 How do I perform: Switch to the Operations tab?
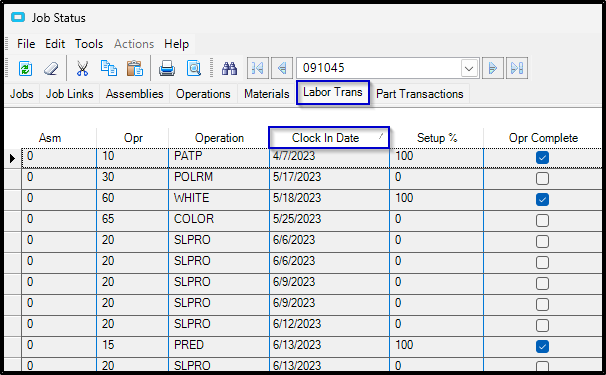pyautogui.click(x=203, y=94)
